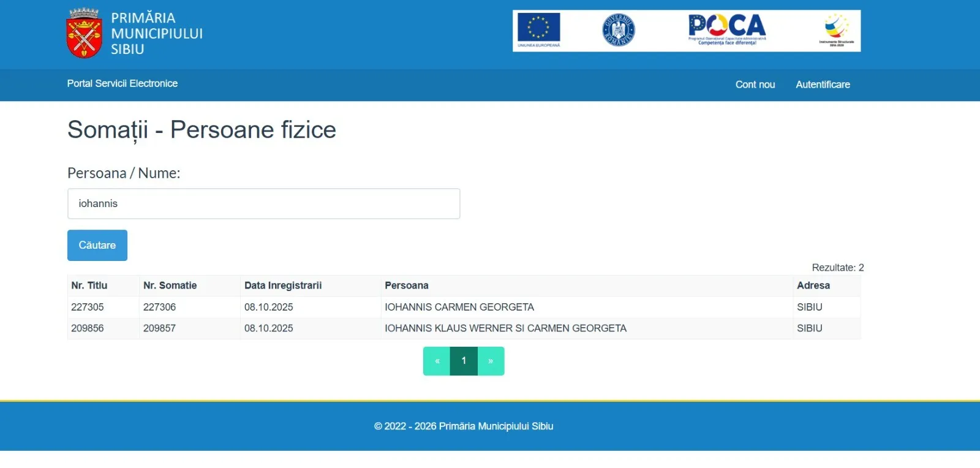The width and height of the screenshot is (980, 468).
Task: Select row IOHANNIS KLAUS WERNER SI CARMEN GEORGETA
Action: [x=505, y=328]
